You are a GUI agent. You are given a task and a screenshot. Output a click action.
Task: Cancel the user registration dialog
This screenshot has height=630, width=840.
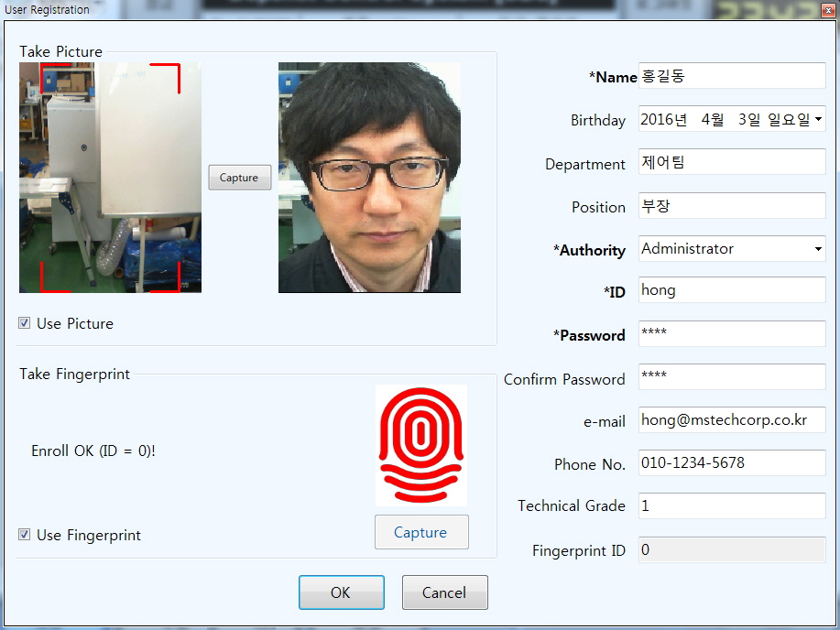coord(444,592)
